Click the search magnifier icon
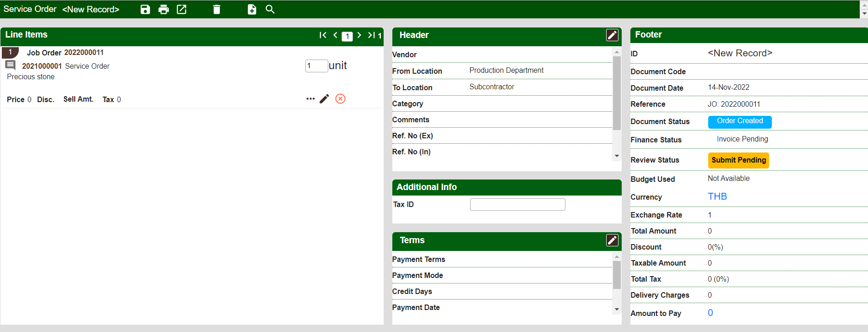This screenshot has width=868, height=332. 270,10
